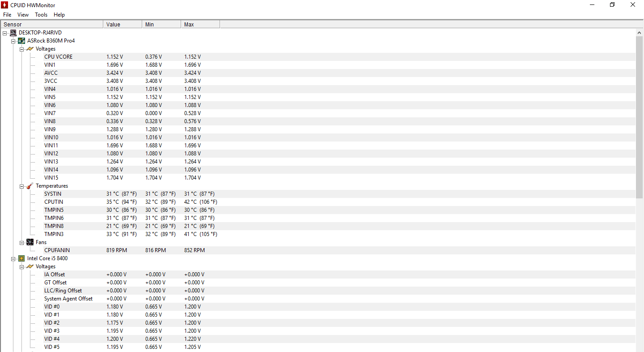
Task: Collapse the ASRock B360M Pro4 node
Action: click(13, 41)
